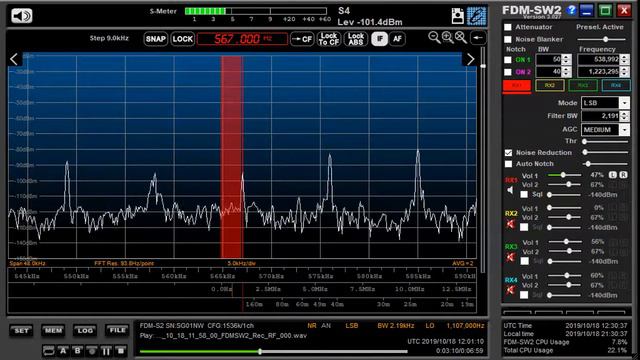640x360 pixels.
Task: Click Lock To CF button
Action: (x=329, y=39)
